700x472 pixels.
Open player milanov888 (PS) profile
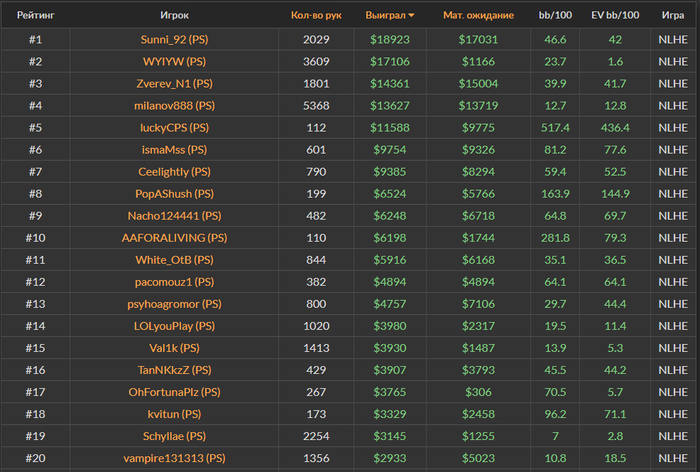(175, 105)
